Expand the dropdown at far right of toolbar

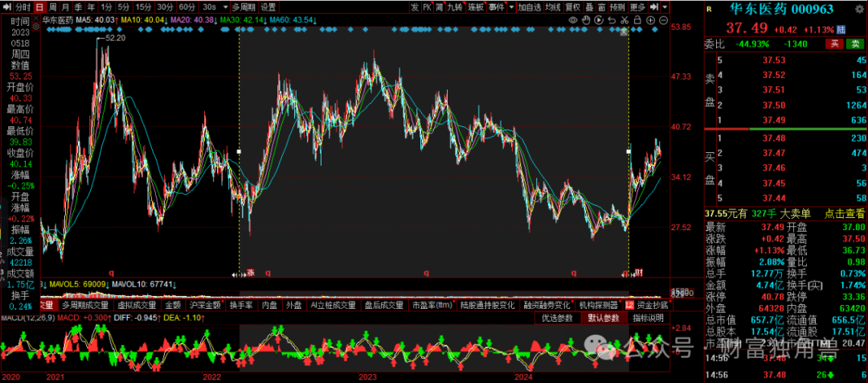coord(664,6)
